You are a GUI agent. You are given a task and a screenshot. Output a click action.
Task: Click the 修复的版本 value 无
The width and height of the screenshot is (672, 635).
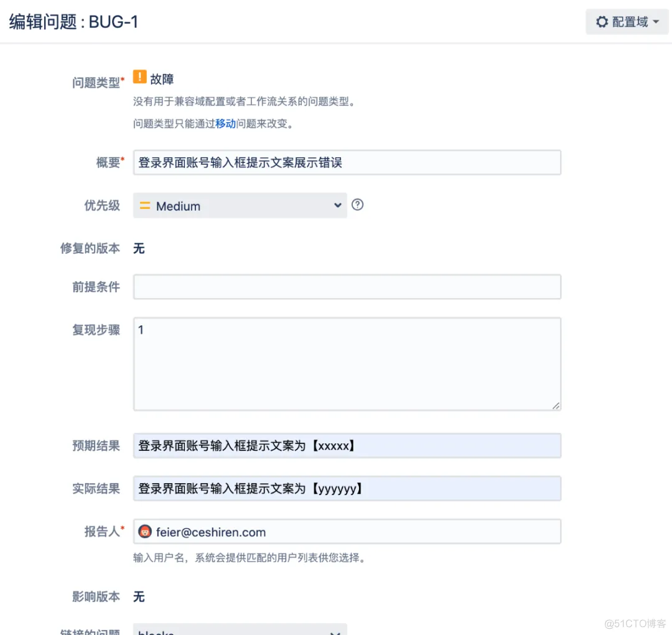coord(139,249)
